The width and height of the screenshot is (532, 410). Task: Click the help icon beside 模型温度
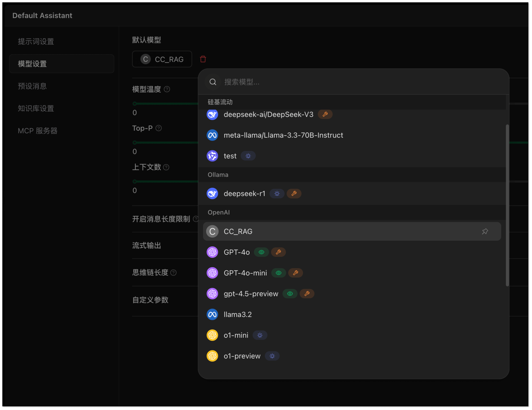pyautogui.click(x=167, y=89)
